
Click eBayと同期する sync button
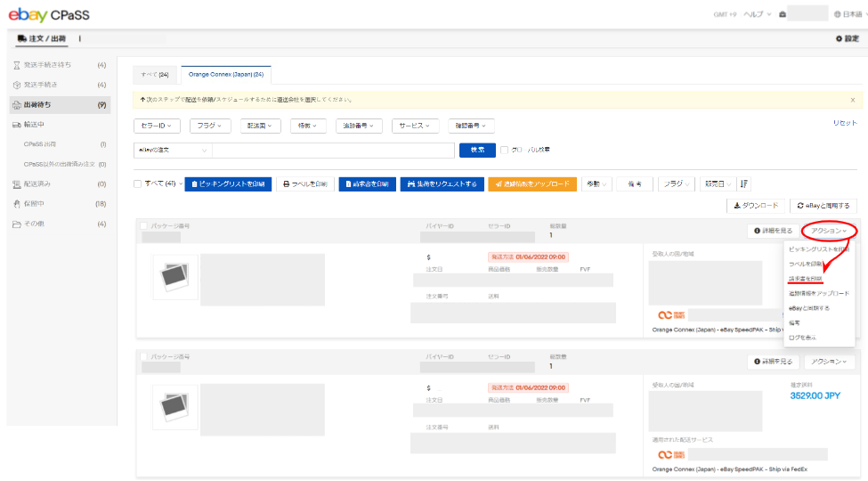click(823, 206)
